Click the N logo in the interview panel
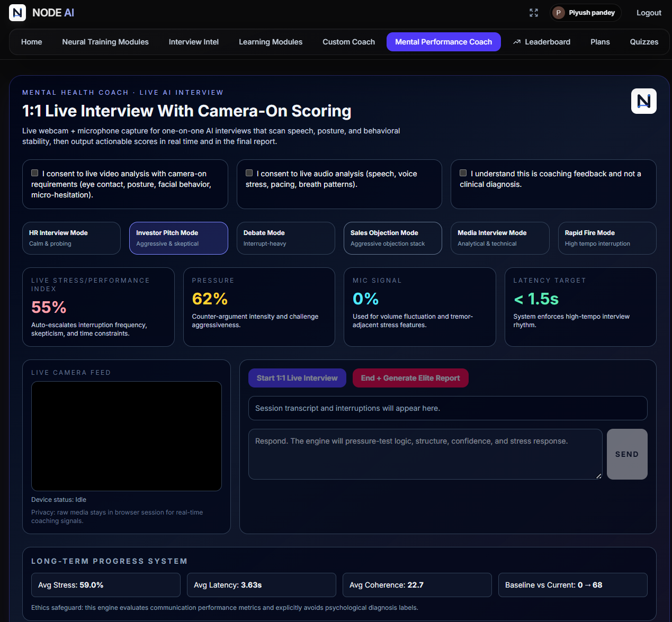This screenshot has height=622, width=672. (643, 101)
